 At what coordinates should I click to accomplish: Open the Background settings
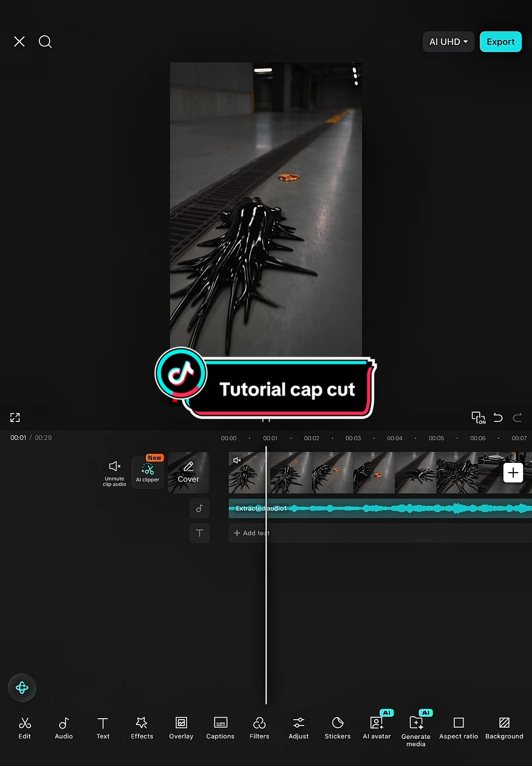point(504,728)
